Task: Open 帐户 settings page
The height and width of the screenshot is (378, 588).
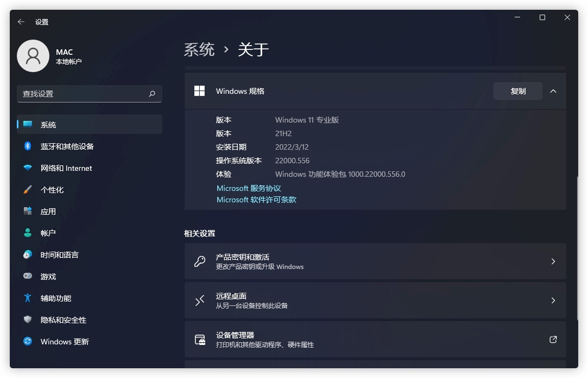Action: [90, 233]
